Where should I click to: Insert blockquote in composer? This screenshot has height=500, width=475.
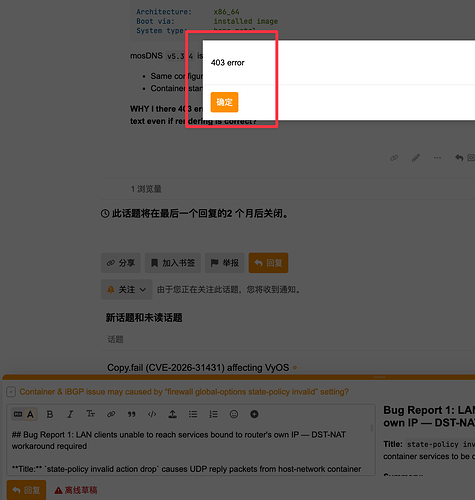[x=132, y=414]
